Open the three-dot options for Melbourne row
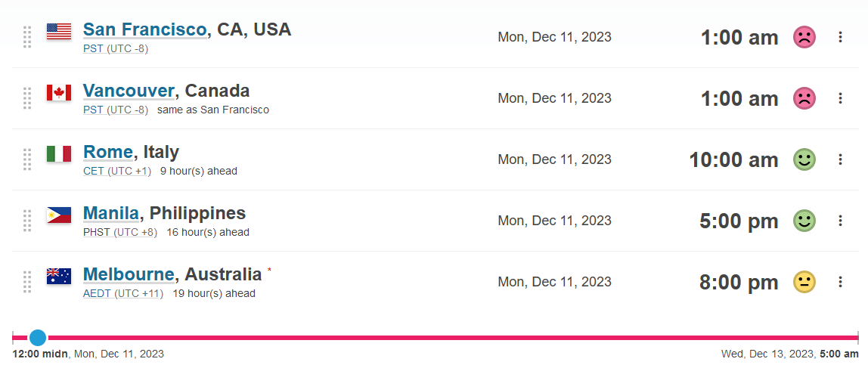The image size is (868, 365). (840, 282)
